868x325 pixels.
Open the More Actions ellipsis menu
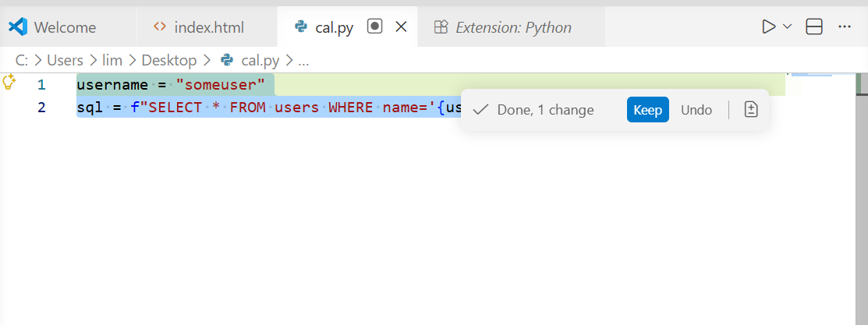pos(844,26)
